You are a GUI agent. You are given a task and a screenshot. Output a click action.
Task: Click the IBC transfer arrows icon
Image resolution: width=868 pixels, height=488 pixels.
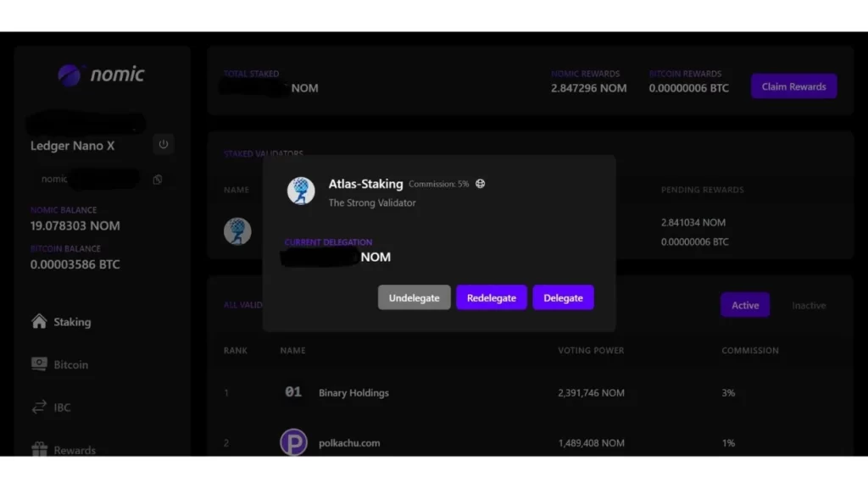(39, 408)
